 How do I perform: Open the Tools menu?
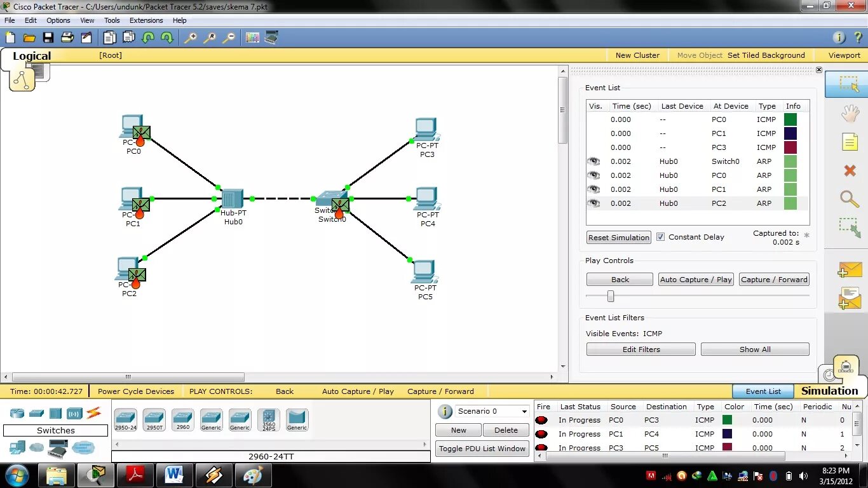(x=112, y=20)
